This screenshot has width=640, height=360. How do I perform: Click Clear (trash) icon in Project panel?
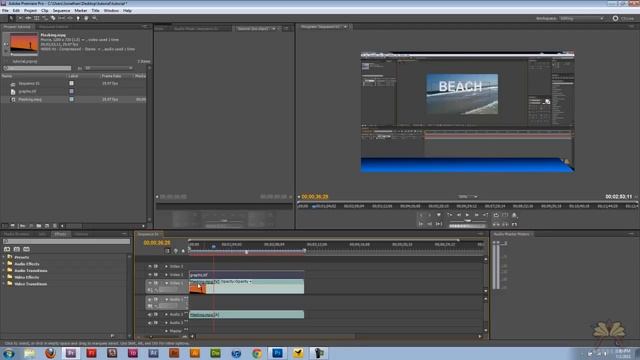[54, 226]
